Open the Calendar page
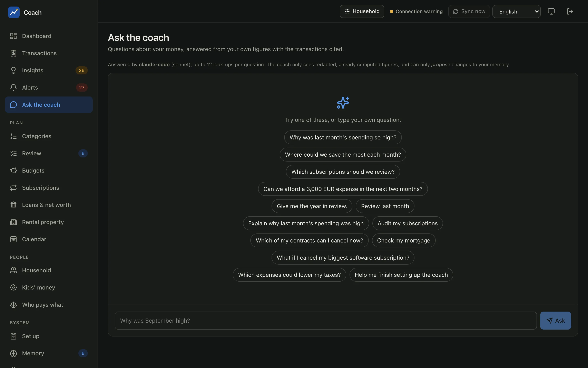Screen dimensions: 588x368 pos(49,239)
